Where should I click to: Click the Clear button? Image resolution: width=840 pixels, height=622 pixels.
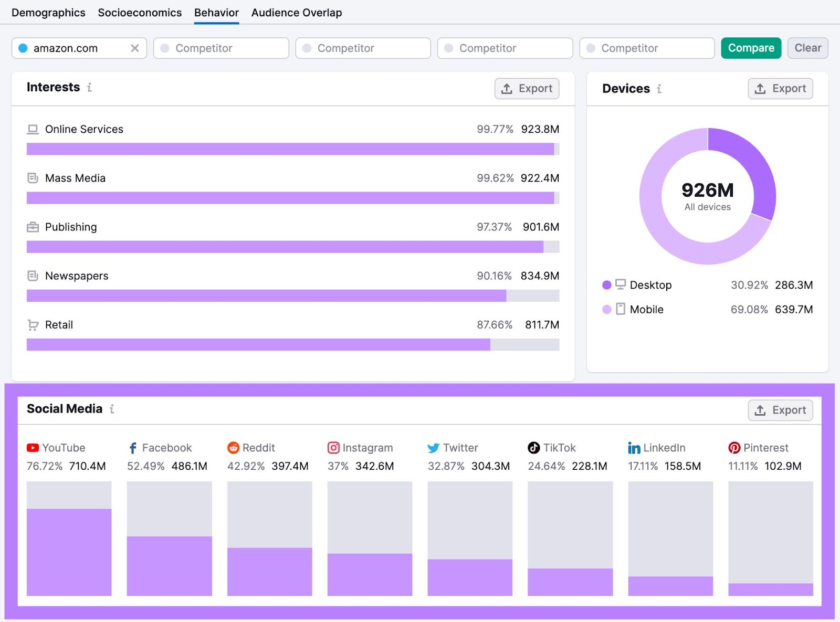tap(807, 48)
